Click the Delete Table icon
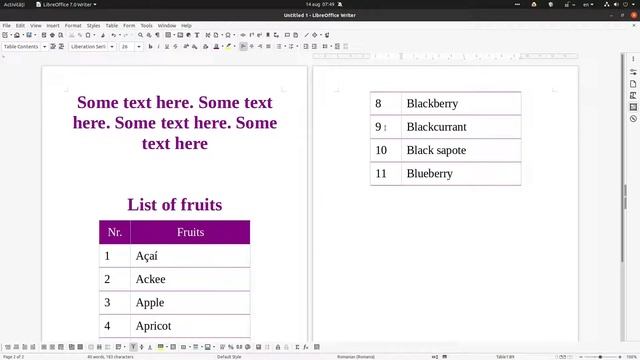640x360 pixels. [61, 347]
